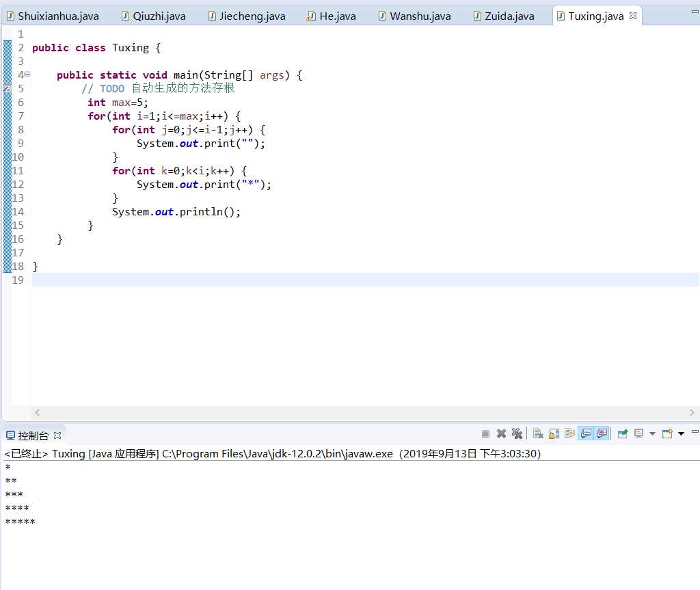700x590 pixels.
Task: Click the Open Console icon
Action: click(x=667, y=433)
